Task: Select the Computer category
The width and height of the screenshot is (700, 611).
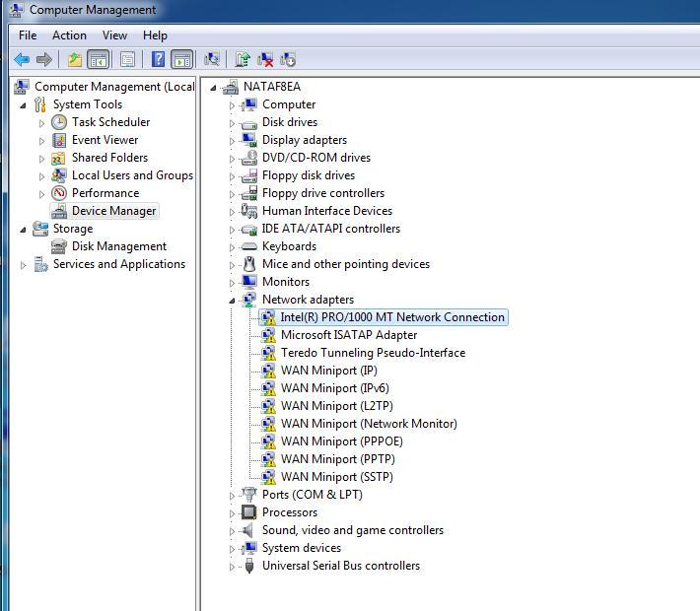Action: tap(289, 104)
